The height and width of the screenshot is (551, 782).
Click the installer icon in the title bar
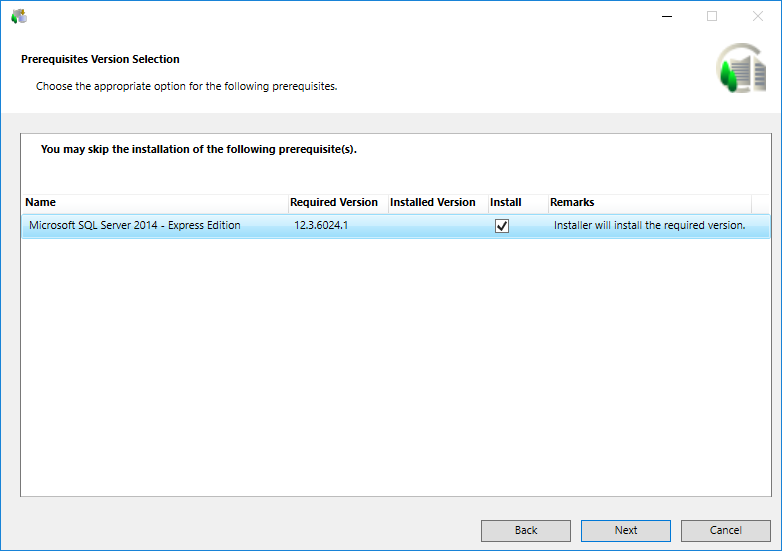tap(19, 16)
